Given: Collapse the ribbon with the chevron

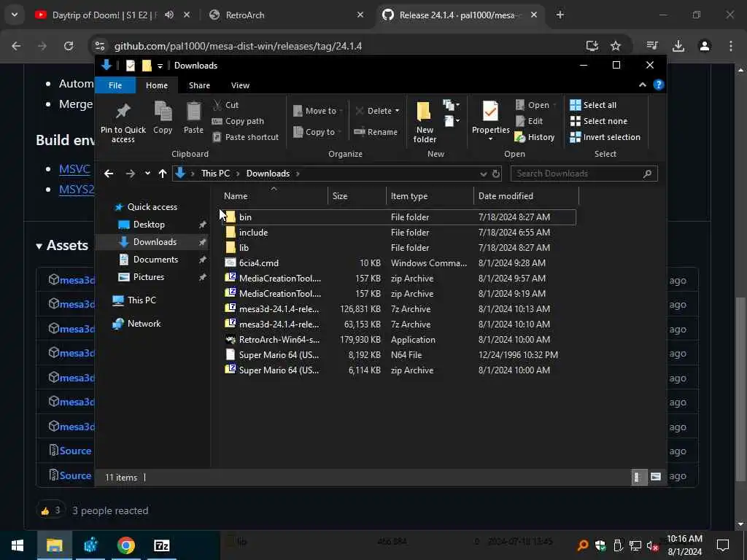Looking at the screenshot, I should click(x=642, y=85).
